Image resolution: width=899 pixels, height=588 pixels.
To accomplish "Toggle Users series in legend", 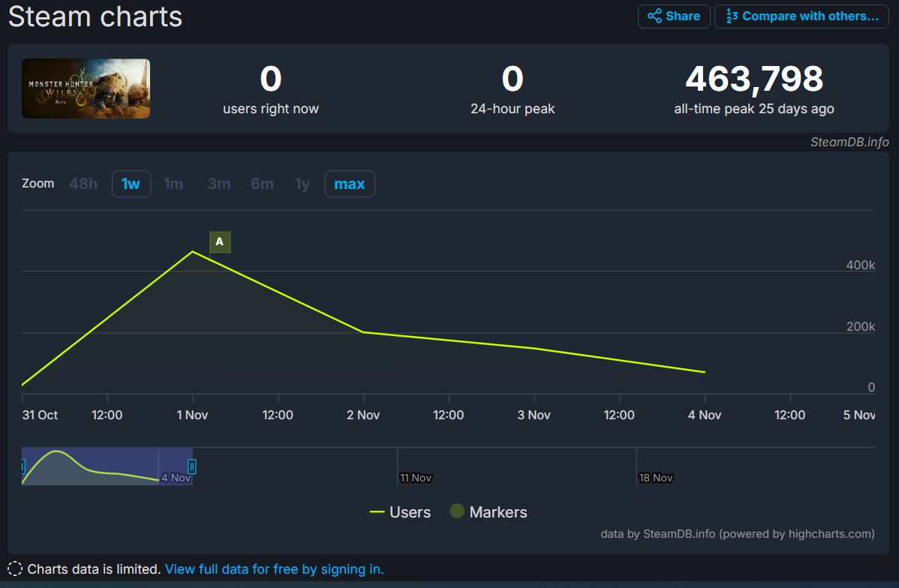I will (x=400, y=512).
